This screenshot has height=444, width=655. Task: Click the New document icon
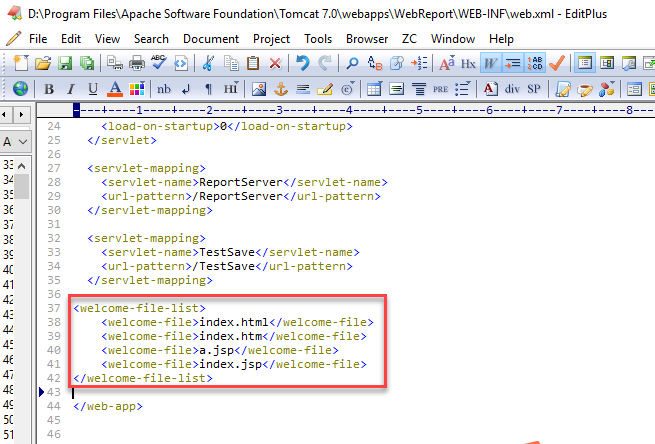[x=21, y=63]
